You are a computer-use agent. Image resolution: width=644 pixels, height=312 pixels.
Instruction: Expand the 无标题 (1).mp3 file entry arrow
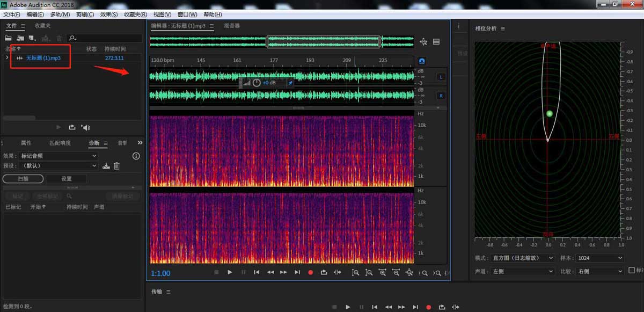pos(7,57)
